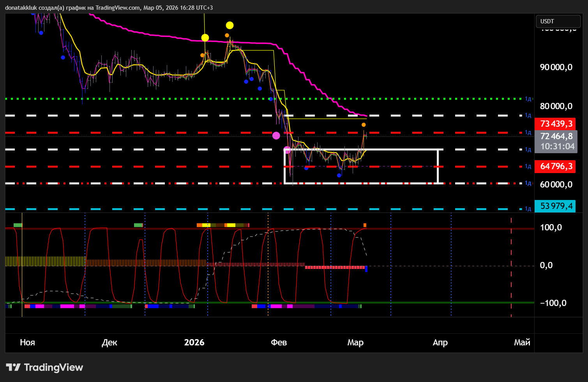Screen dimensions: 588x382
Task: Click the −100,0 oscillator scale label
Action: coord(553,303)
